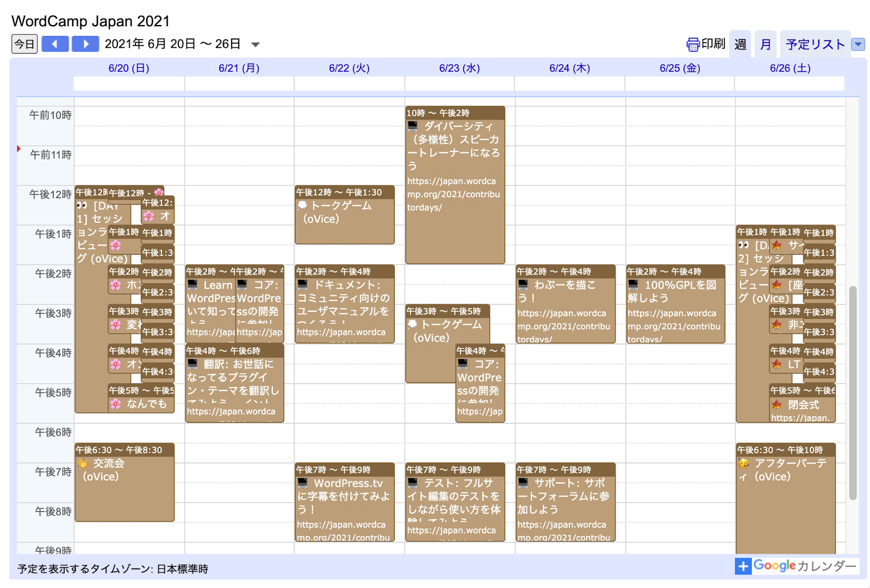The width and height of the screenshot is (870, 588).
Task: Go to the next week with the right arrow
Action: click(85, 44)
